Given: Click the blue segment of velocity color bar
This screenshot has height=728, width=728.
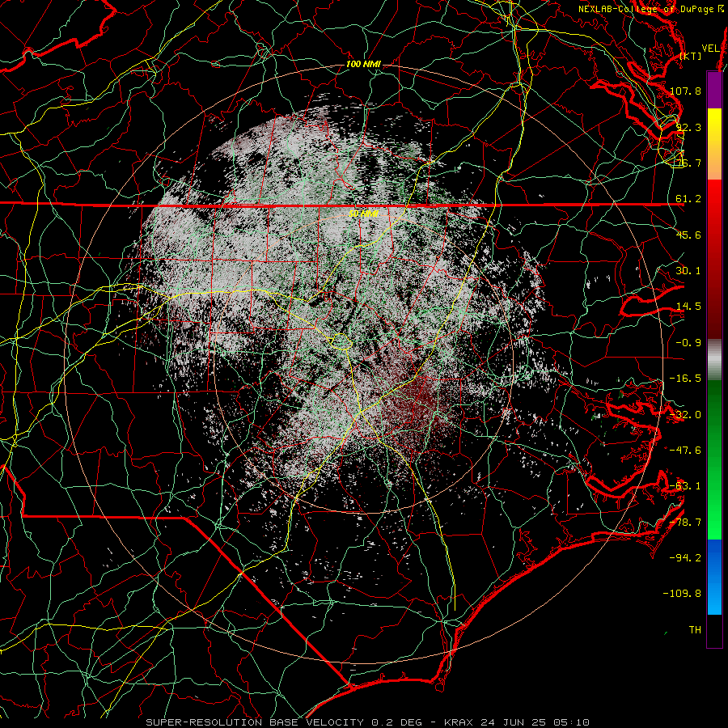Looking at the screenshot, I should (714, 577).
